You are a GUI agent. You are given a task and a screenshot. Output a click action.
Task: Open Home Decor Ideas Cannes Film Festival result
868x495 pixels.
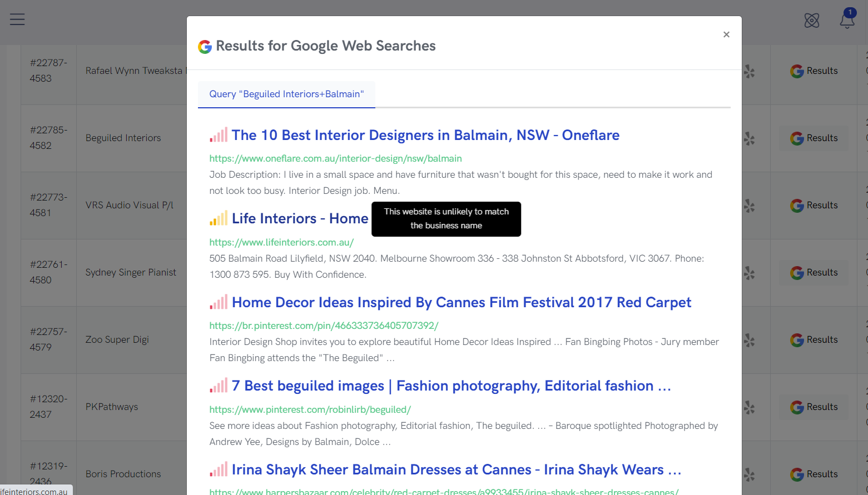462,302
